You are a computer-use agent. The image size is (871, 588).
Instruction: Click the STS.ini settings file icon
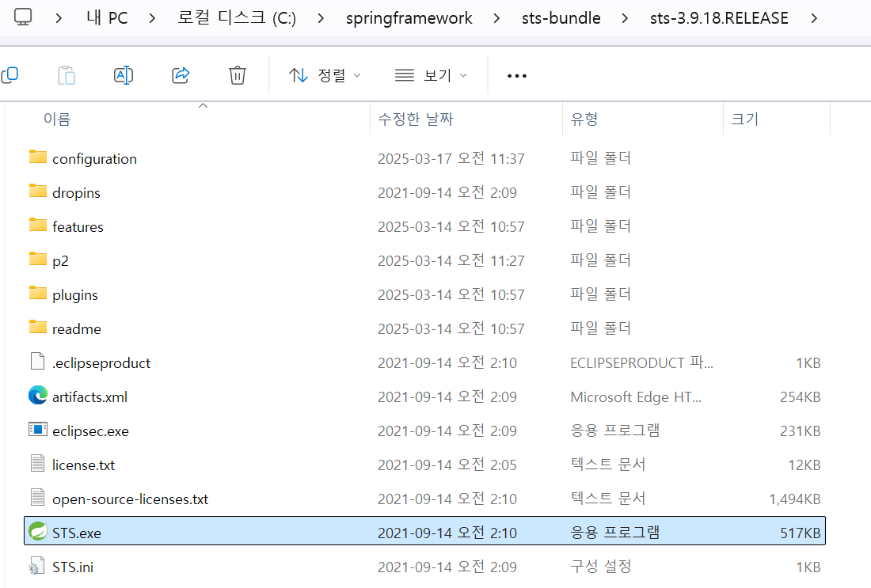[36, 565]
